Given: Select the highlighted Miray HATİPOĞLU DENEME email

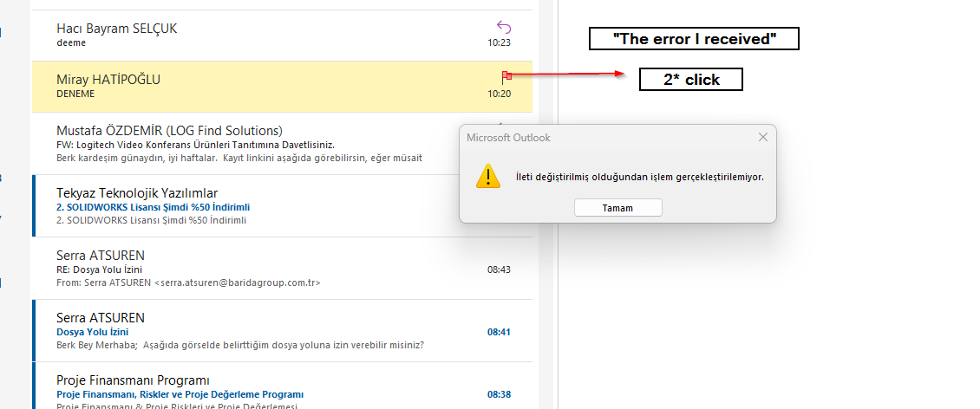Looking at the screenshot, I should click(260, 86).
